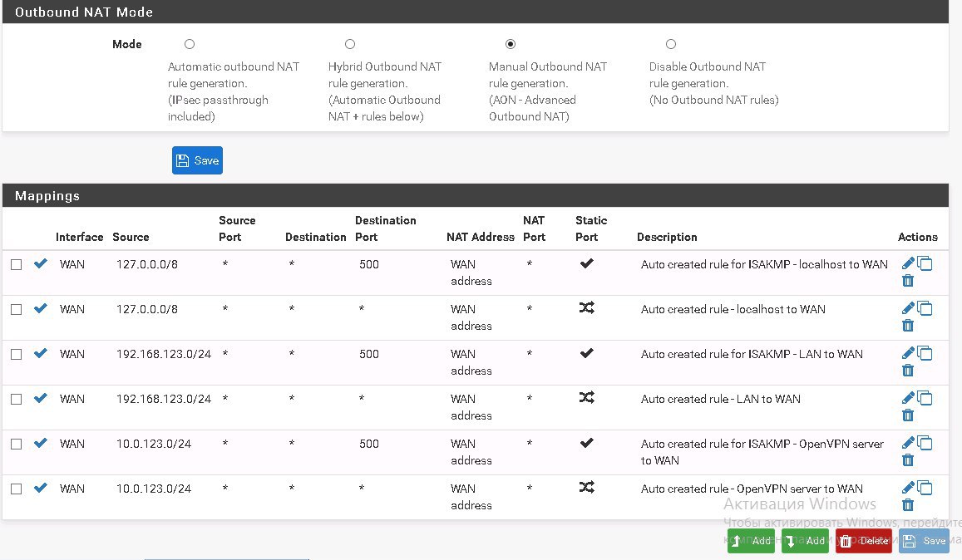Select Disable Outbound NAT mode
This screenshot has height=560, width=962.
click(671, 44)
